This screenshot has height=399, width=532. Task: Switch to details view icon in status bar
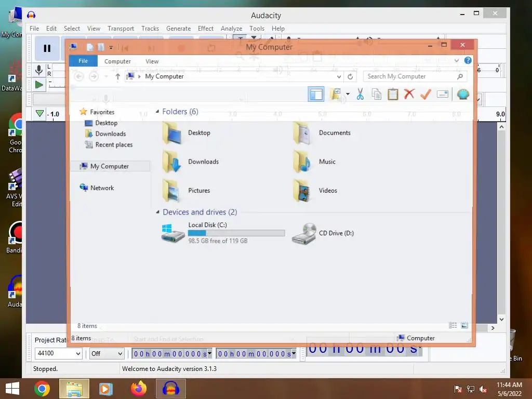[x=453, y=325]
